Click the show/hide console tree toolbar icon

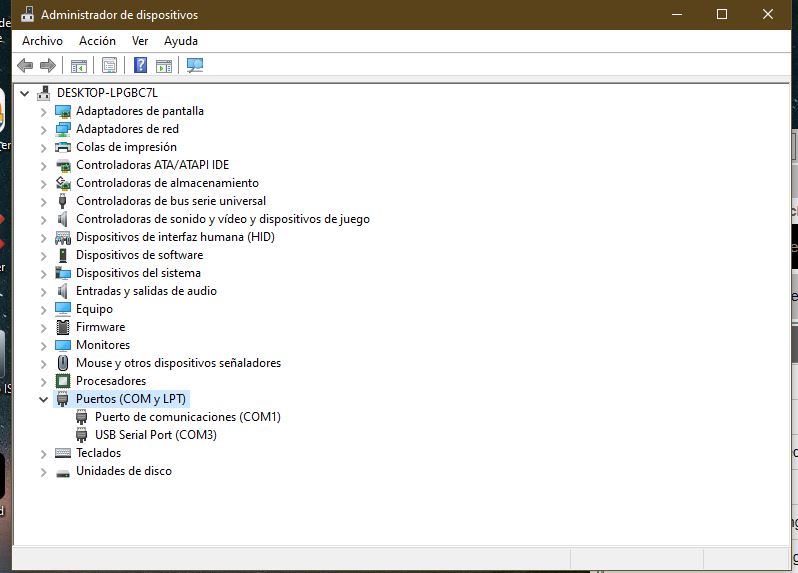click(79, 66)
